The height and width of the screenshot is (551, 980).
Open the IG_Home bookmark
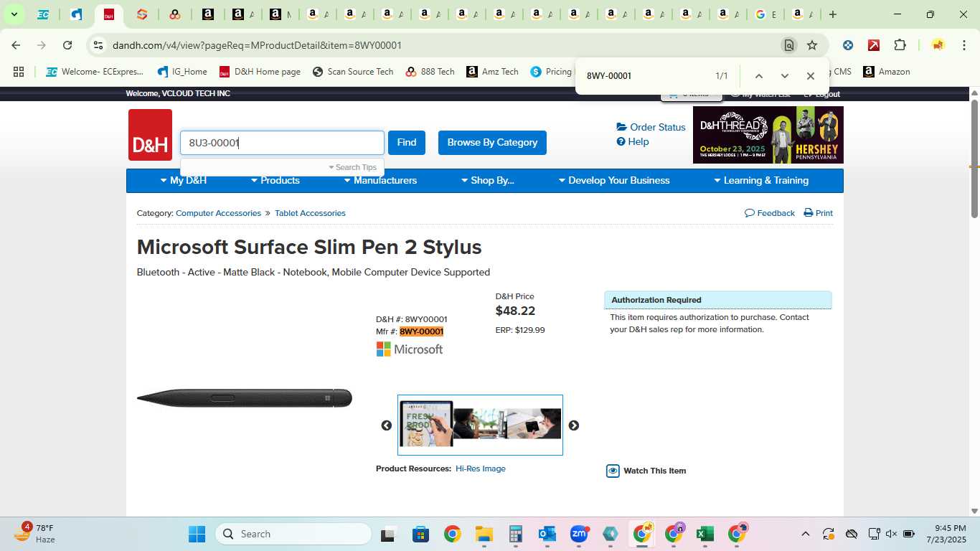coord(182,72)
